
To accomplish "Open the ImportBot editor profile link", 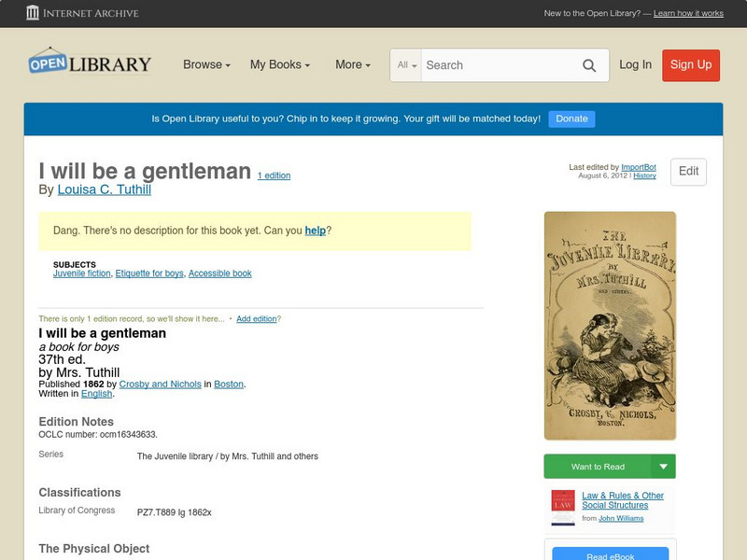I will coord(638,165).
